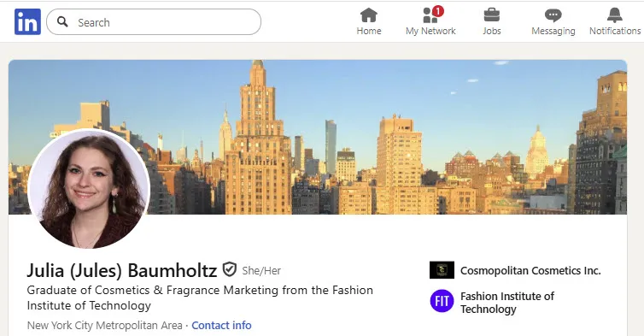Click the Cosmopolitan Cosmetics company logo
Image resolution: width=644 pixels, height=336 pixels.
point(442,270)
